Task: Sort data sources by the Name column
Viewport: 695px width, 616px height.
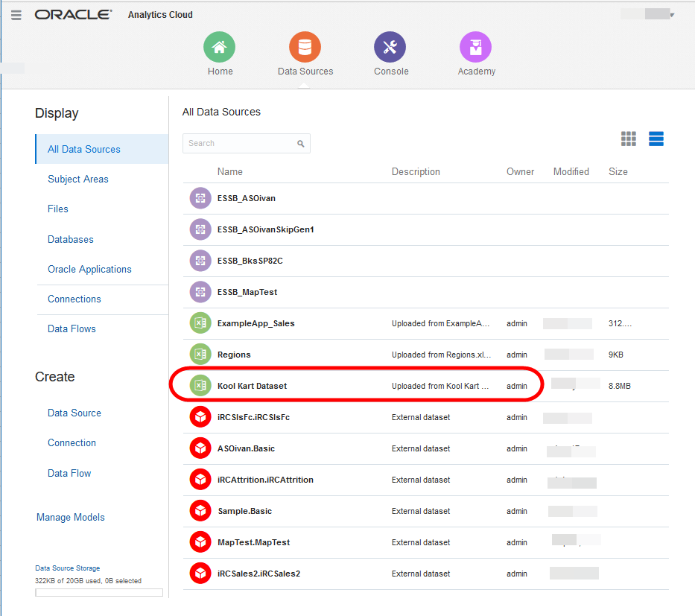Action: tap(229, 171)
